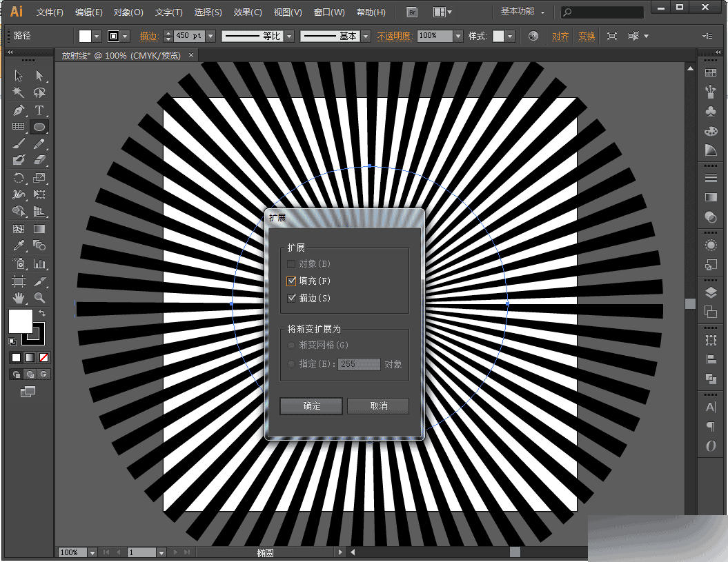Image resolution: width=728 pixels, height=562 pixels.
Task: Select the Artboard tool
Action: pos(19,281)
